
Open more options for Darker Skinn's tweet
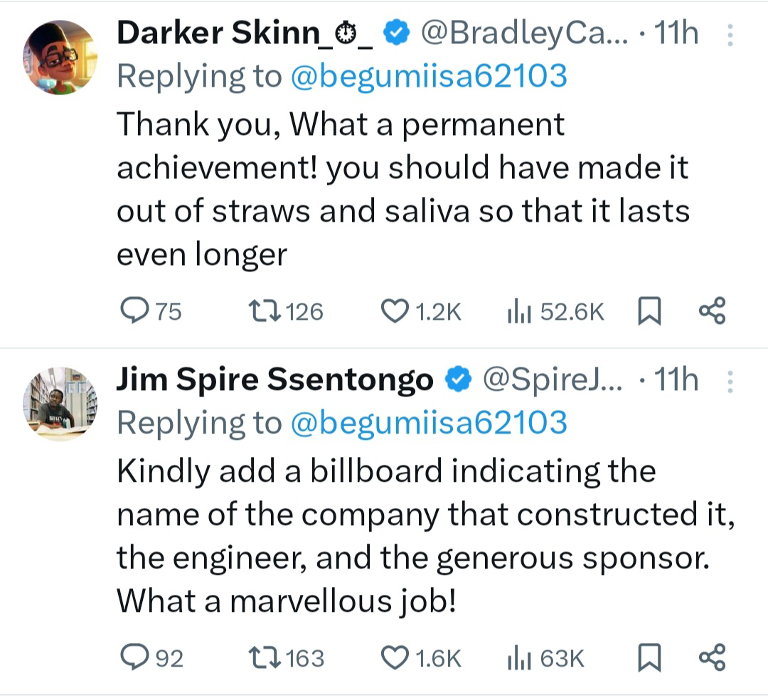point(730,35)
